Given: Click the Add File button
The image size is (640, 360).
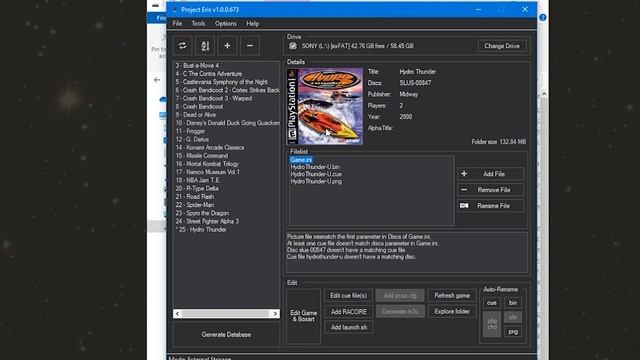Looking at the screenshot, I should [x=490, y=174].
